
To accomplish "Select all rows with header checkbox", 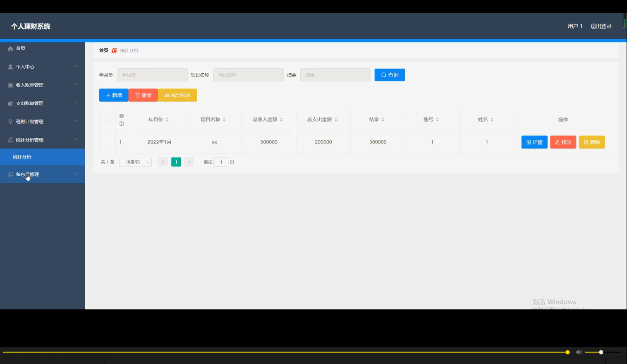I will click(108, 120).
